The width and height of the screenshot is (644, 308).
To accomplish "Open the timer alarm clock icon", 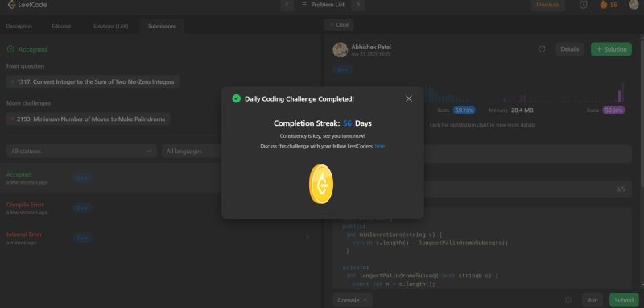I will point(583,5).
